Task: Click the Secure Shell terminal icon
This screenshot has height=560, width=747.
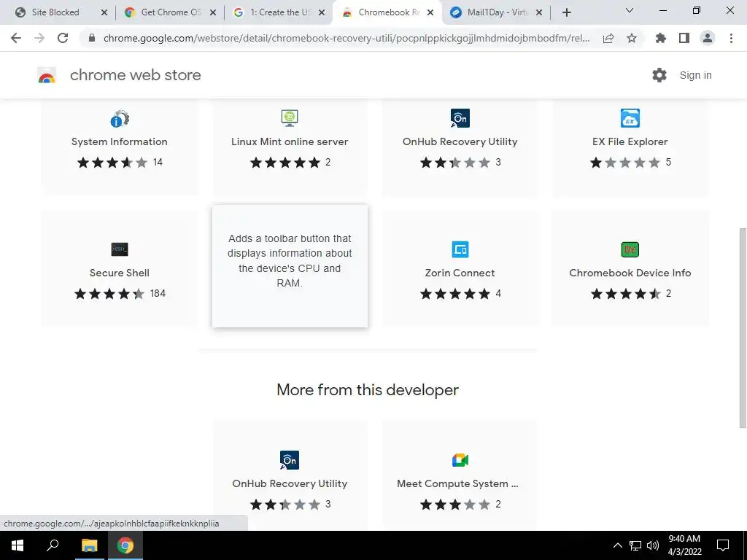Action: (x=120, y=249)
